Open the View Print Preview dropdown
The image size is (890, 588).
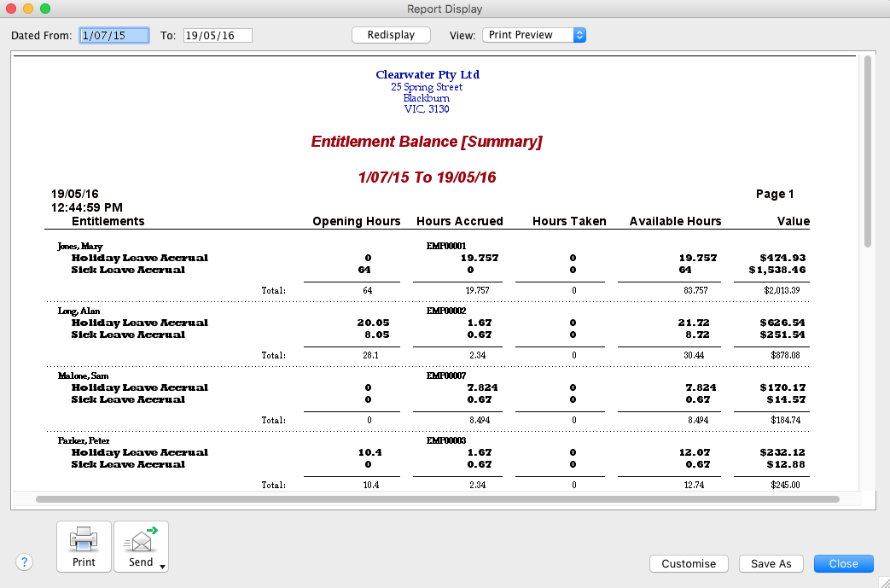(533, 35)
